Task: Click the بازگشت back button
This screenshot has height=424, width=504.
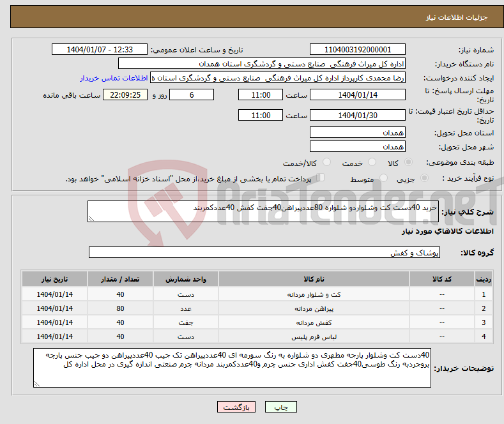Action: pyautogui.click(x=236, y=407)
